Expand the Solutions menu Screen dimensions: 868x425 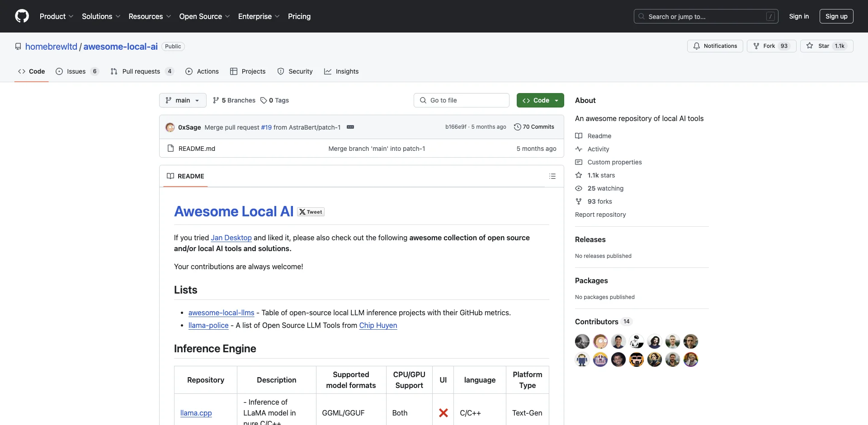pyautogui.click(x=101, y=16)
